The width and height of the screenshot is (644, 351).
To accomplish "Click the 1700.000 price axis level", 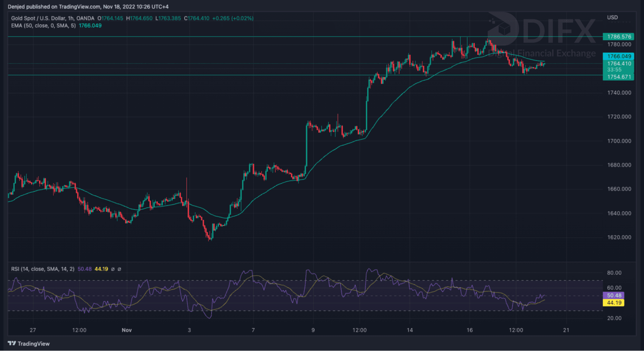I will click(619, 141).
